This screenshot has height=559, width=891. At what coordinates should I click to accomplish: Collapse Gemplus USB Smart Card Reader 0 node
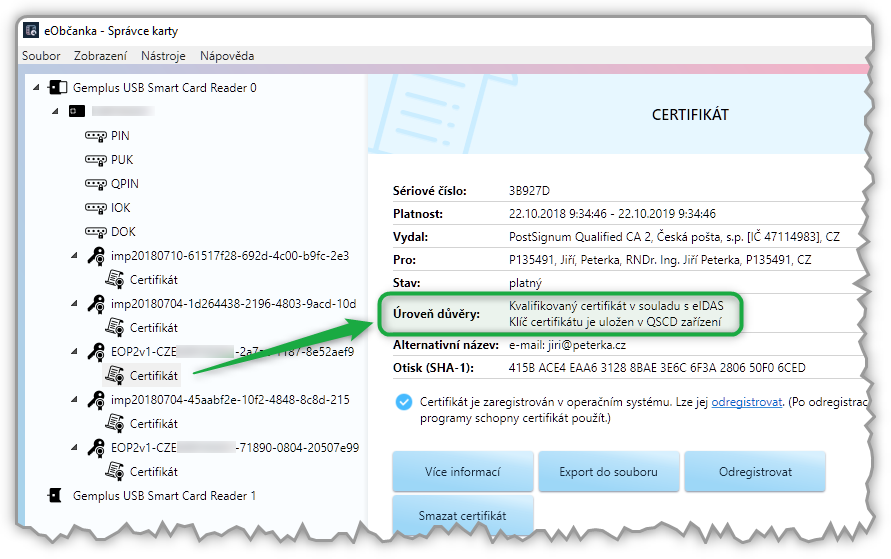tap(36, 87)
